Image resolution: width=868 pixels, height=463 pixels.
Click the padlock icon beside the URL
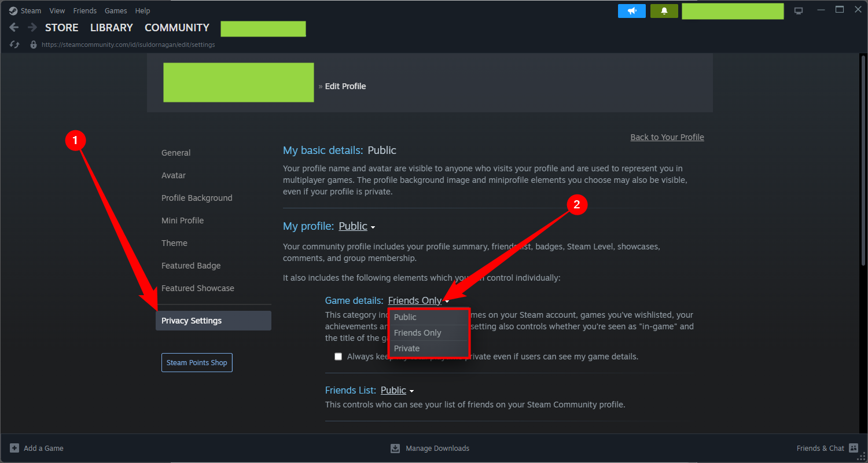[x=34, y=45]
